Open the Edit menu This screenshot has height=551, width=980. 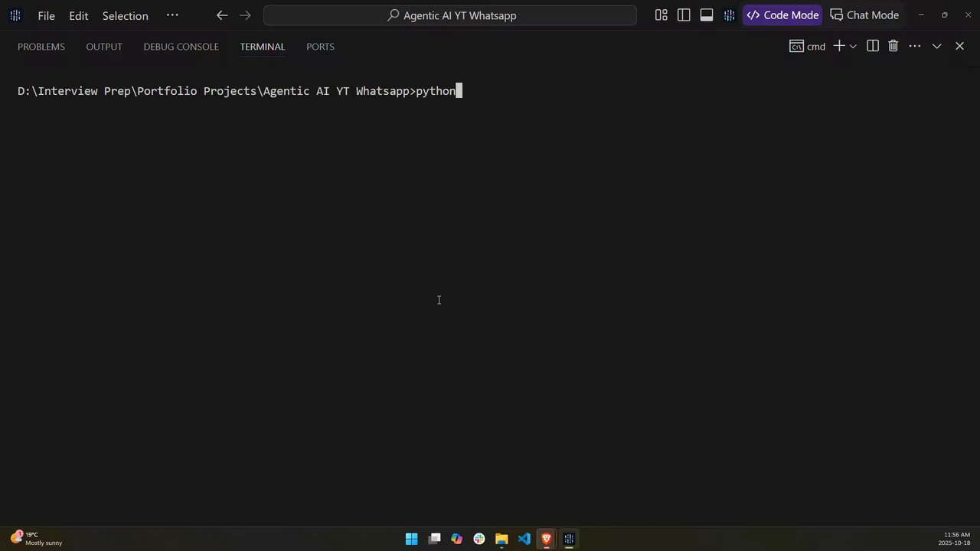(x=78, y=15)
